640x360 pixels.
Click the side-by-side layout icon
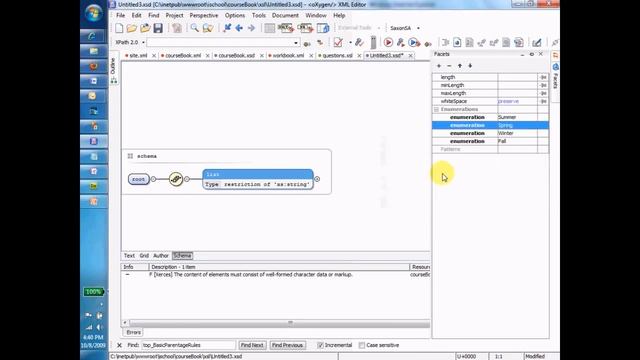[x=323, y=28]
